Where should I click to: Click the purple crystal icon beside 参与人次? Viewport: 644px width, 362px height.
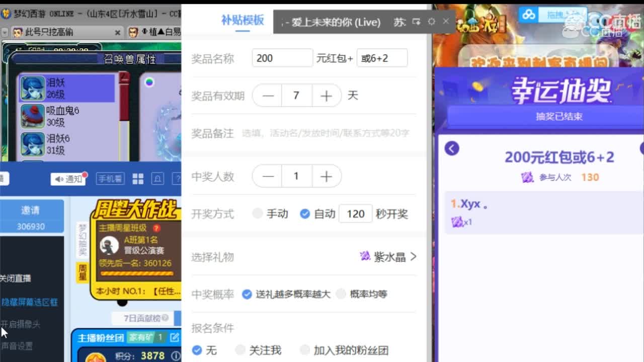(x=527, y=177)
